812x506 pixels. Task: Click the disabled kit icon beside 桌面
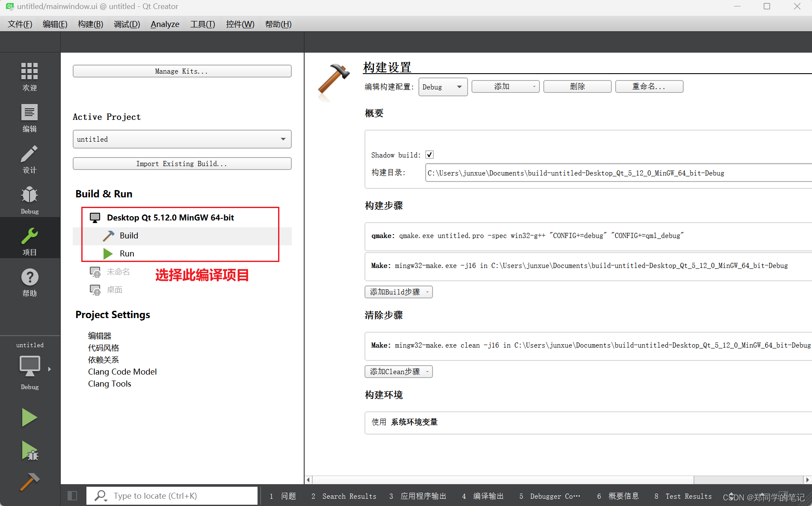click(95, 290)
